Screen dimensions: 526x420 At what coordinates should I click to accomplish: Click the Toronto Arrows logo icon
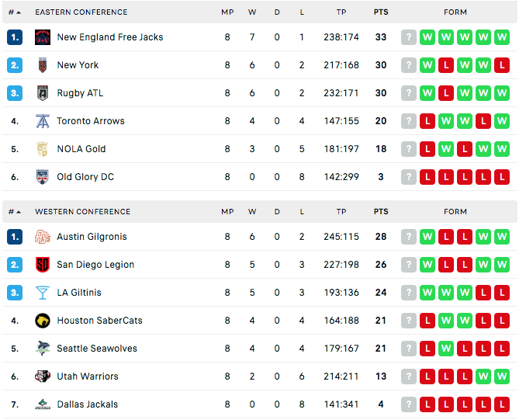pyautogui.click(x=43, y=121)
